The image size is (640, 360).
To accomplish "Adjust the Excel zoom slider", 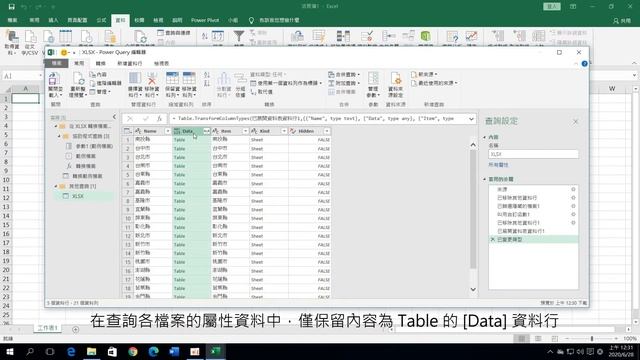I will (592, 338).
